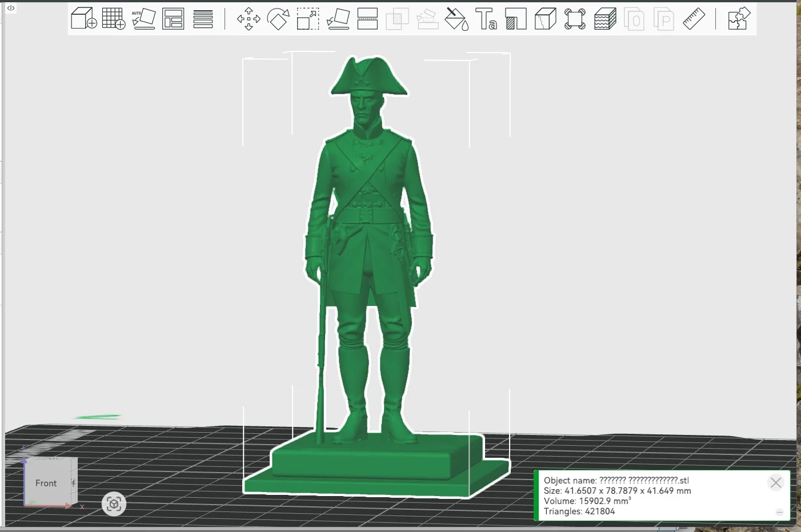Click the Front face of view cube

click(x=46, y=483)
